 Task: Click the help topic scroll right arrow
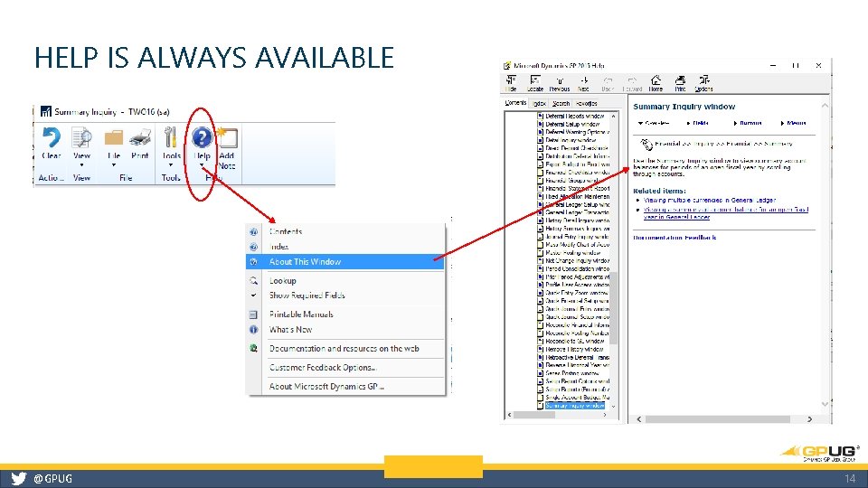click(809, 419)
